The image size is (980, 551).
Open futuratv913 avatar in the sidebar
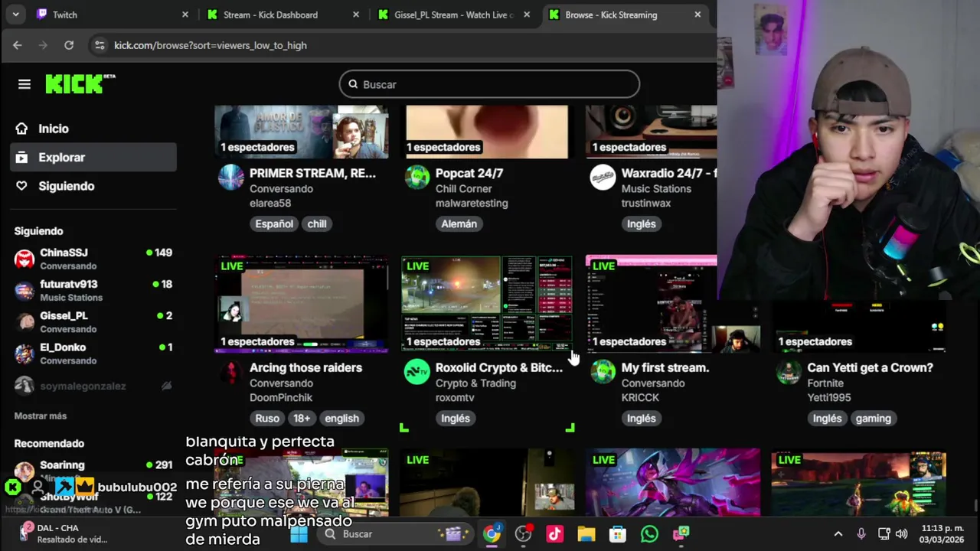[24, 290]
